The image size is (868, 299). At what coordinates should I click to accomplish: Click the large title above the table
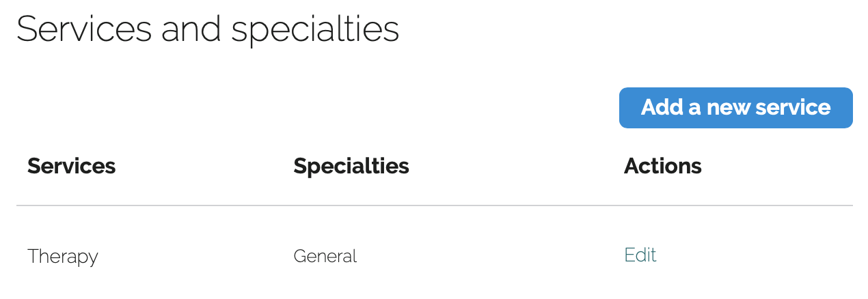pyautogui.click(x=208, y=29)
